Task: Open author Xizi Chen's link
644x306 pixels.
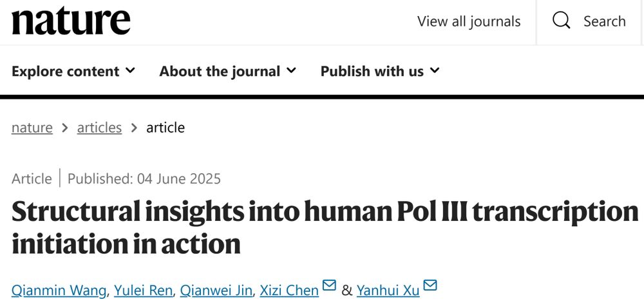Action: (289, 291)
